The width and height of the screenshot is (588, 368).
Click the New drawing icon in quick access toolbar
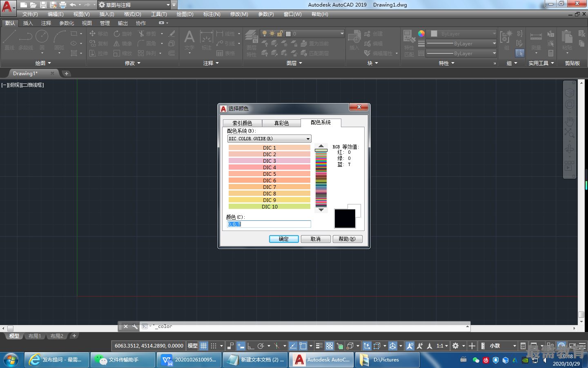(x=24, y=5)
